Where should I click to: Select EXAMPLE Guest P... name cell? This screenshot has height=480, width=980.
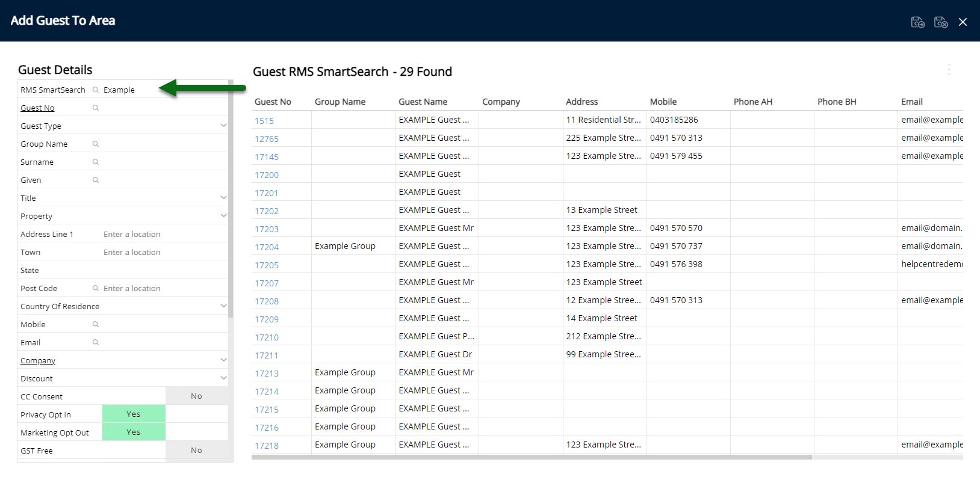point(436,336)
